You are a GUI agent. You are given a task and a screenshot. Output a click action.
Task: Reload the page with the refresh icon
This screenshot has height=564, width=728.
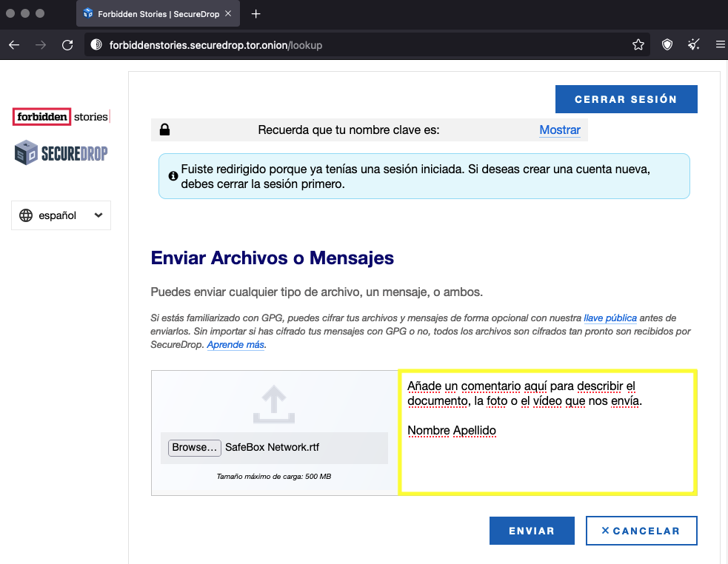click(67, 45)
